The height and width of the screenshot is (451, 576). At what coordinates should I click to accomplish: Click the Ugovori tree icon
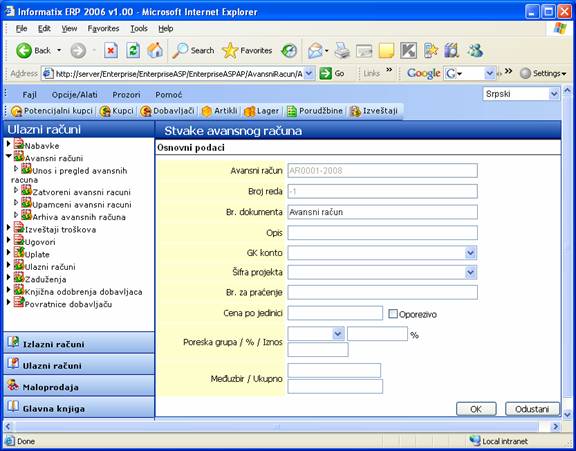click(x=19, y=240)
